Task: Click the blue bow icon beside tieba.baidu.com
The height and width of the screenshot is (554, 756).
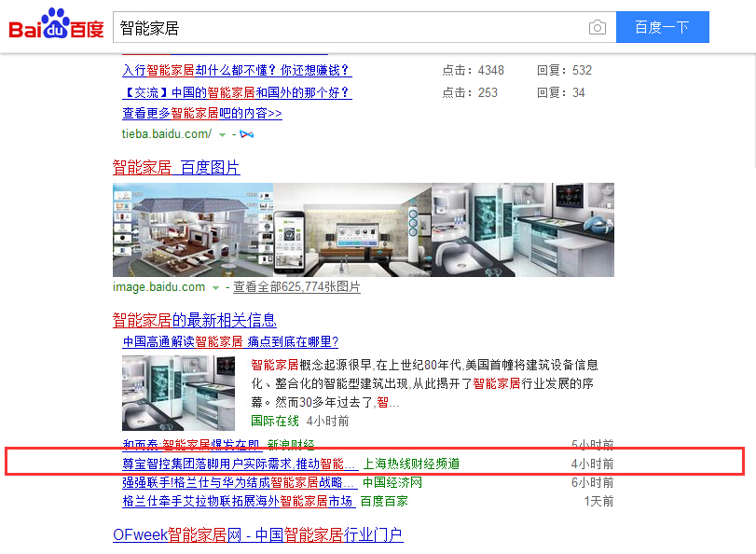Action: [x=246, y=134]
